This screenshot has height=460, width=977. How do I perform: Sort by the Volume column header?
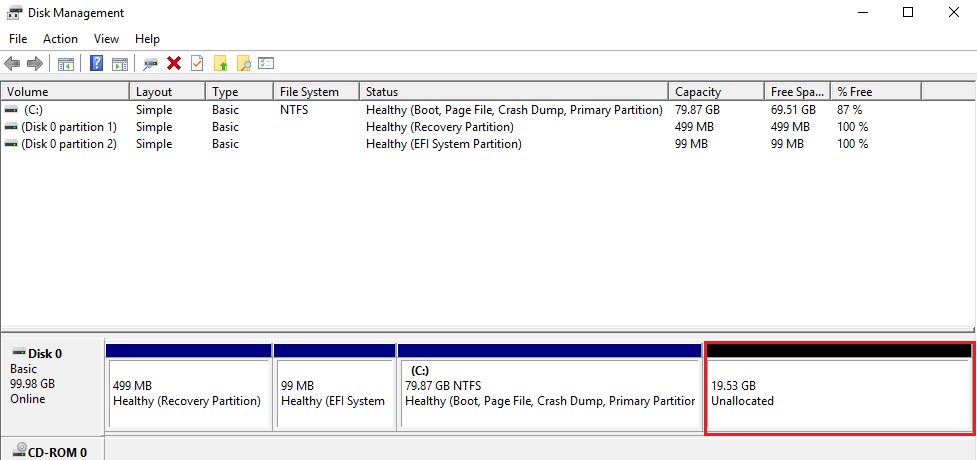[65, 92]
